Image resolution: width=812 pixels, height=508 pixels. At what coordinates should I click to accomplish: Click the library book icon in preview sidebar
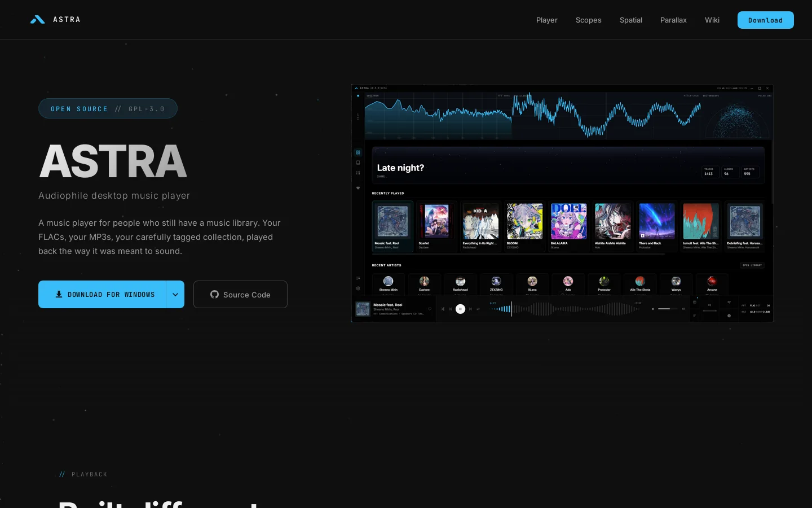pyautogui.click(x=358, y=163)
